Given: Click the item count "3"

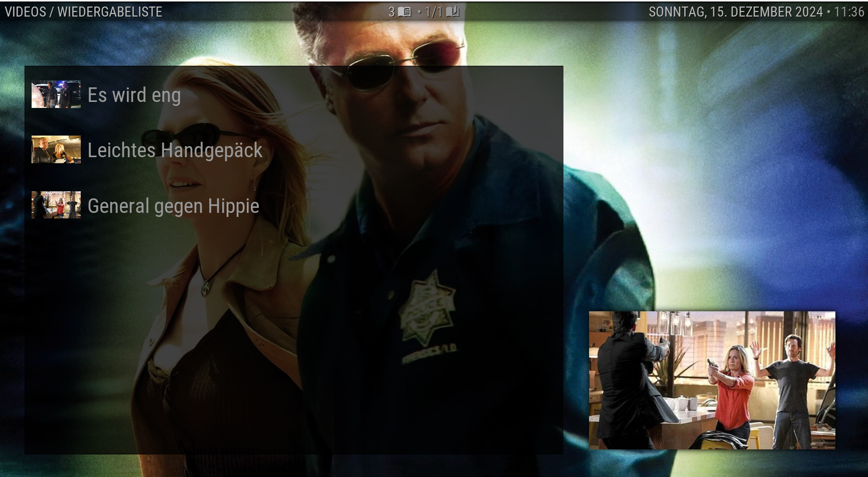Looking at the screenshot, I should click(392, 12).
